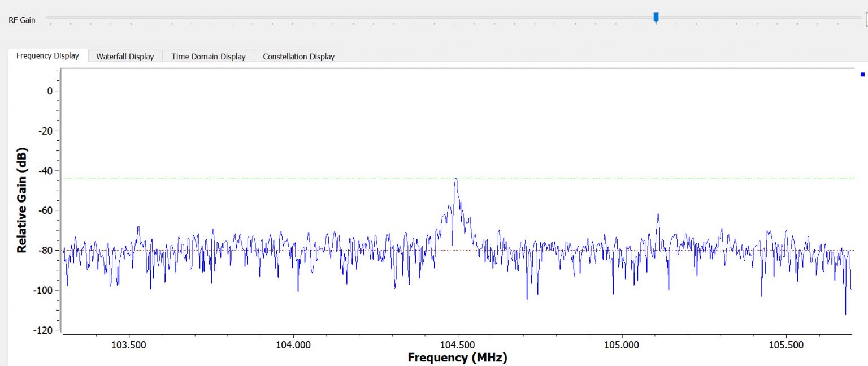Click the smaller spike just above 105.000 MHz
The image size is (868, 366).
pos(658,215)
